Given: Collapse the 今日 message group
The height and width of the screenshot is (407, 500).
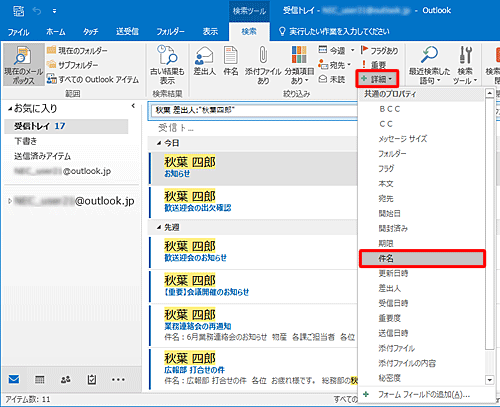Looking at the screenshot, I should click(159, 143).
